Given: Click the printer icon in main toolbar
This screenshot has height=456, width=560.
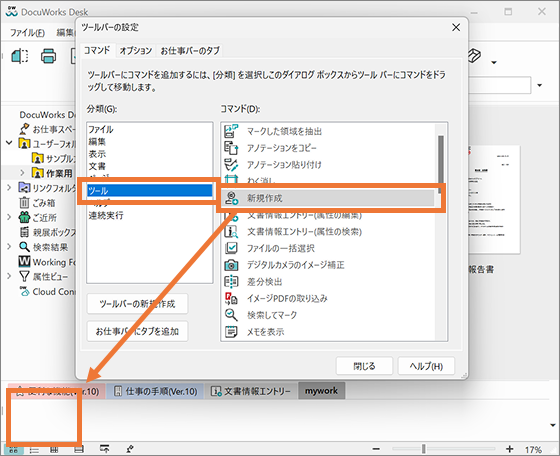Looking at the screenshot, I should tap(48, 56).
